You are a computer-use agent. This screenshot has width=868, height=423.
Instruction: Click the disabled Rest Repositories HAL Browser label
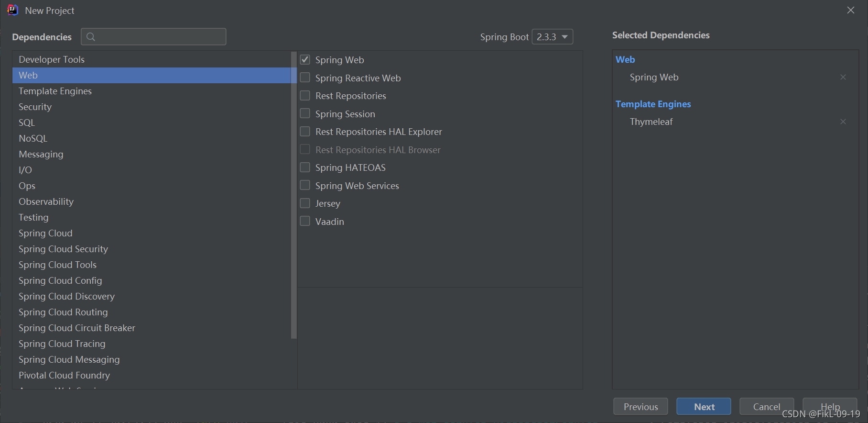(378, 150)
